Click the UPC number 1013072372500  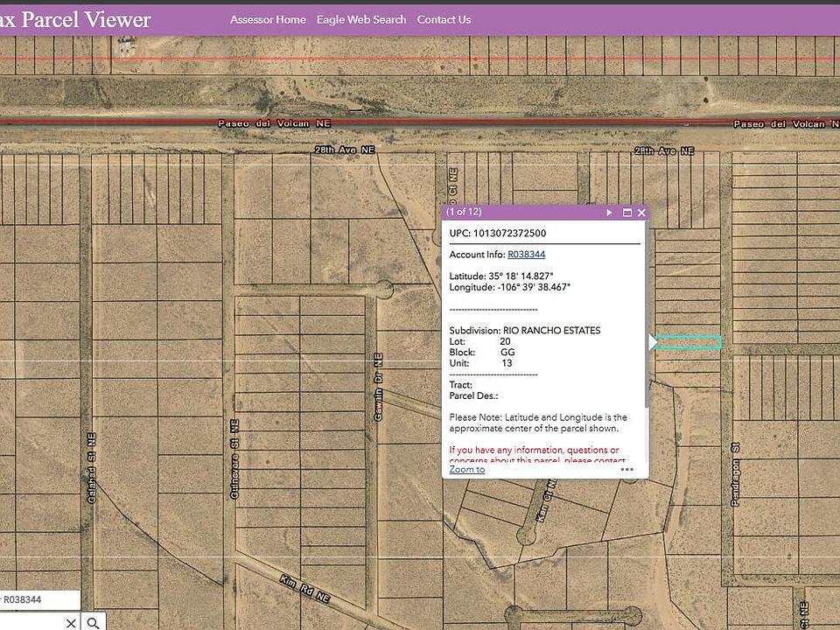(509, 233)
